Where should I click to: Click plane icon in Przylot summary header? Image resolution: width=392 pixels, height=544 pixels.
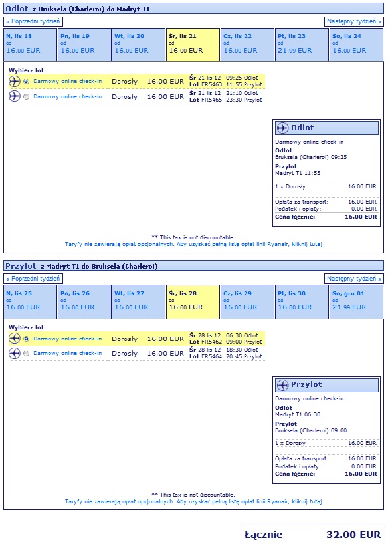(283, 385)
